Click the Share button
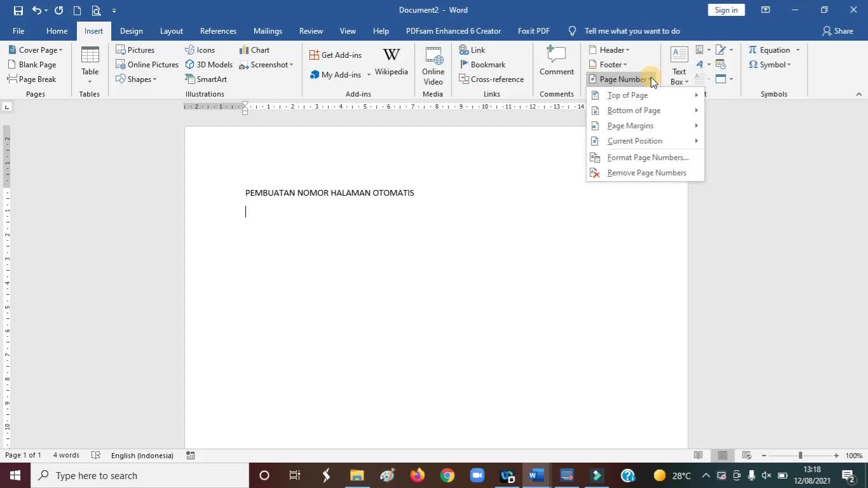Image resolution: width=868 pixels, height=488 pixels. 837,31
